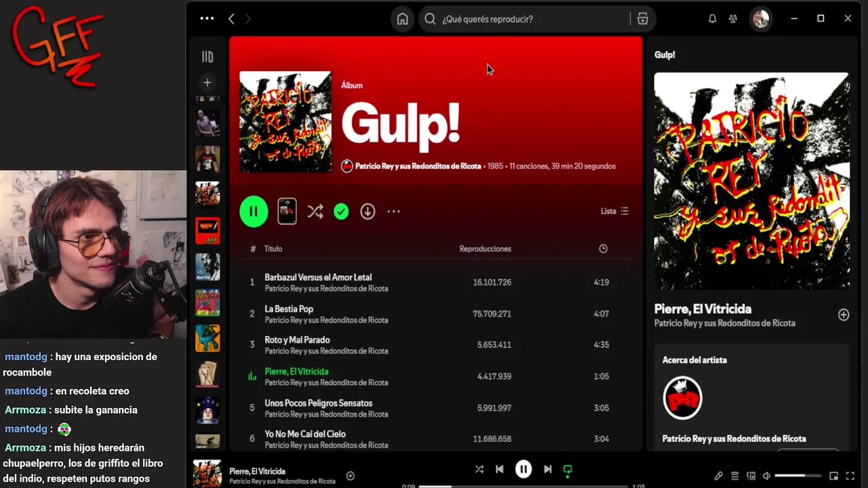Toggle repeat in the player bar
This screenshot has width=868, height=488.
(568, 469)
